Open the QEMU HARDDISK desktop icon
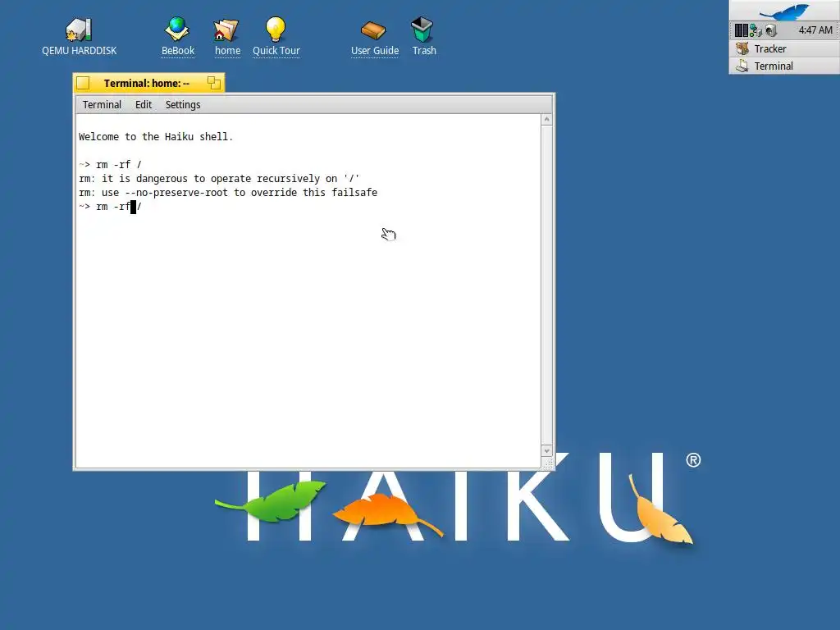The image size is (840, 630). 79,30
